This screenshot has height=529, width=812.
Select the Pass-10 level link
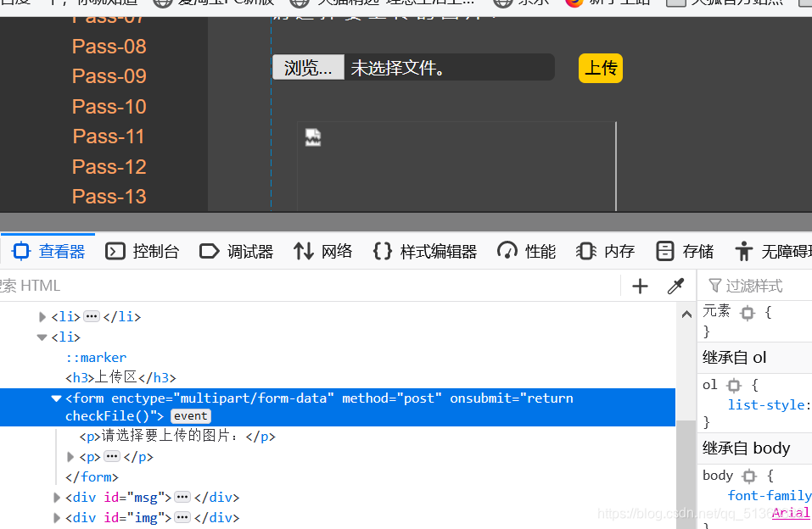tap(109, 106)
